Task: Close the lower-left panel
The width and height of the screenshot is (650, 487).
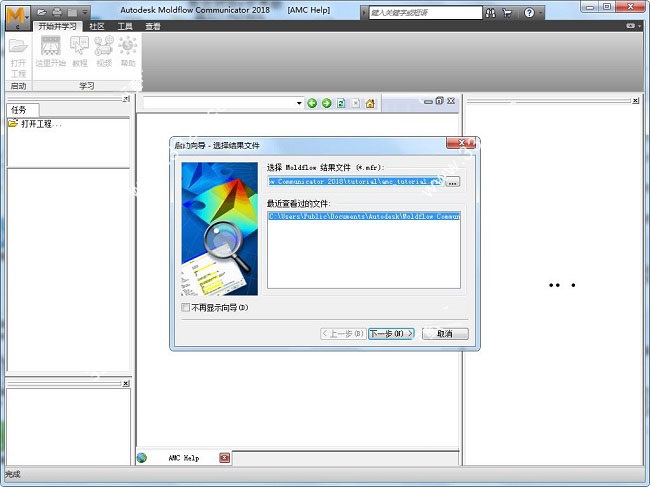Action: [126, 383]
